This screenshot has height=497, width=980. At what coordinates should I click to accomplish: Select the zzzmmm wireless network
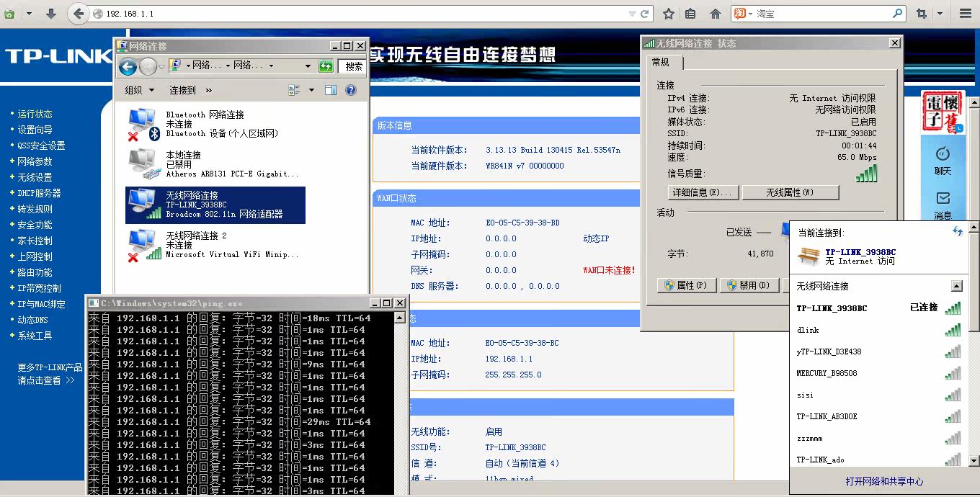[878, 438]
